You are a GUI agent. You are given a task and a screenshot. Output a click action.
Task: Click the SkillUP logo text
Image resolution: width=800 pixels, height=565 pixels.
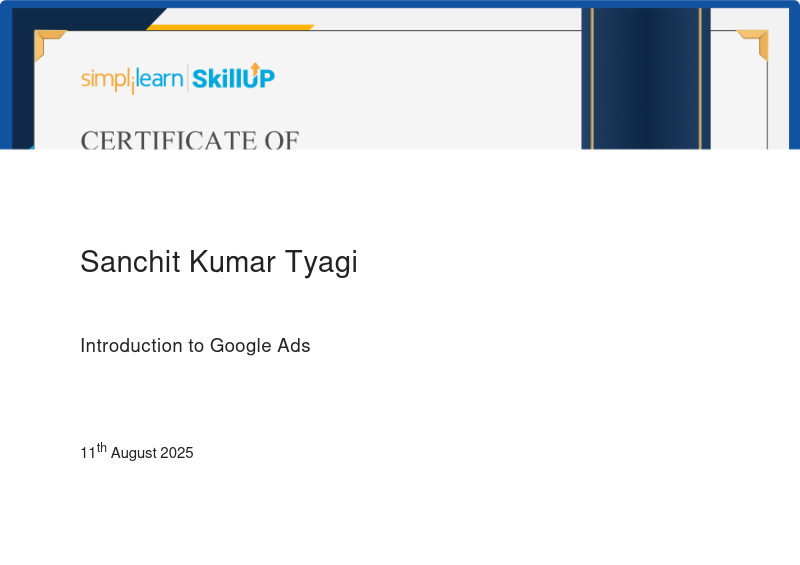tap(232, 79)
